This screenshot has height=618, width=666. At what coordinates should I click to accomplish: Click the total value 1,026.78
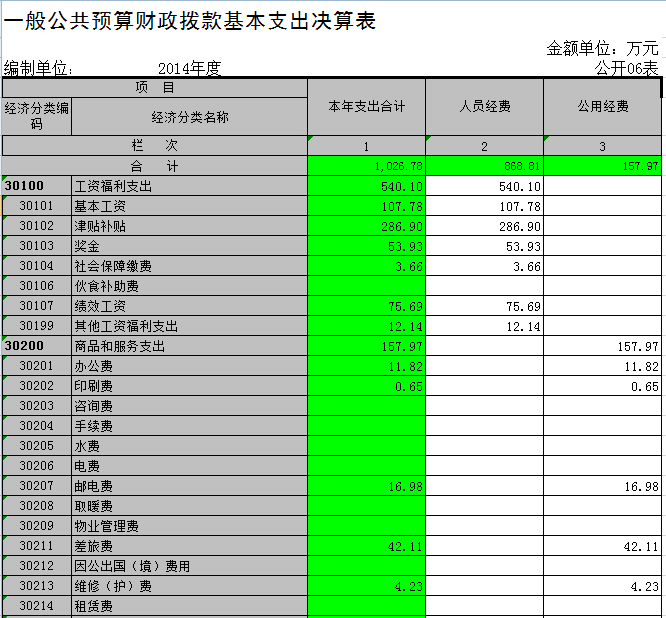click(x=366, y=166)
